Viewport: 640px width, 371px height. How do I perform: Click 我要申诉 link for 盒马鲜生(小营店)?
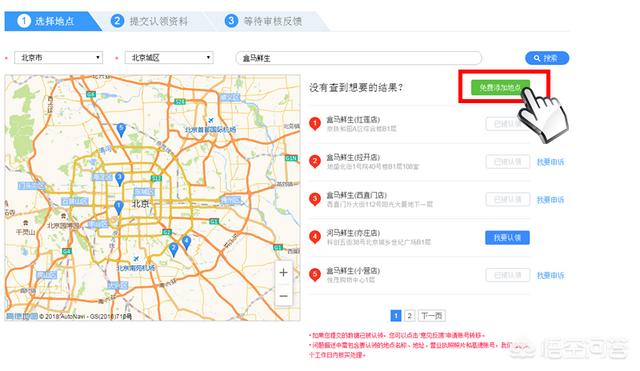550,275
